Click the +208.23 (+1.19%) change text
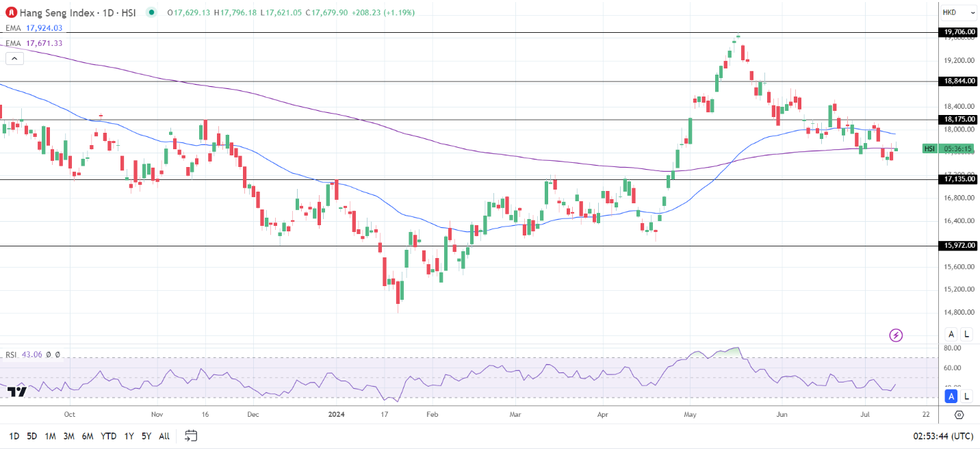 click(383, 12)
